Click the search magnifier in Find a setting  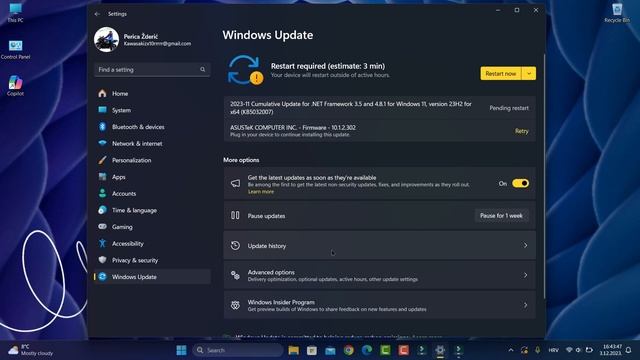tap(203, 69)
